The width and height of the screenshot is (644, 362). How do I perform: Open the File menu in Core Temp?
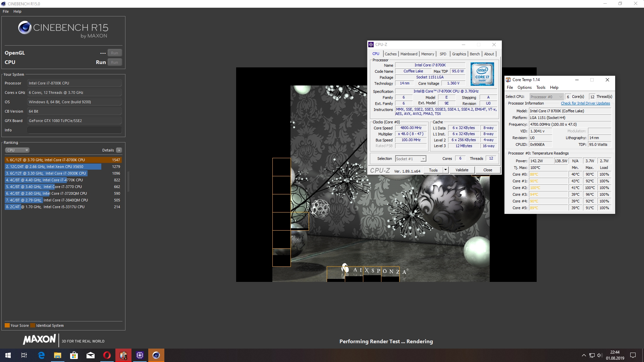point(510,87)
